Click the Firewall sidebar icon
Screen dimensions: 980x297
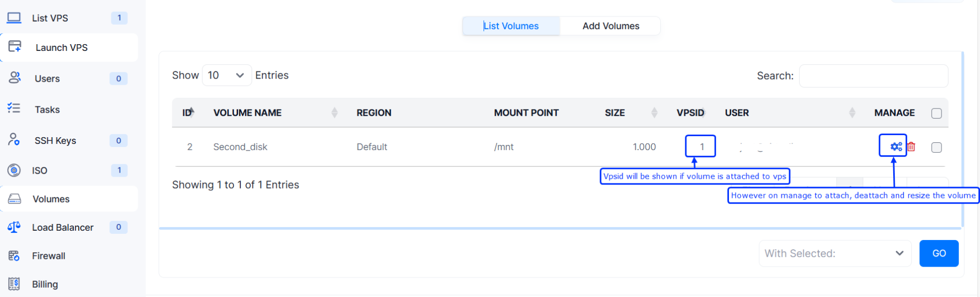coord(14,255)
